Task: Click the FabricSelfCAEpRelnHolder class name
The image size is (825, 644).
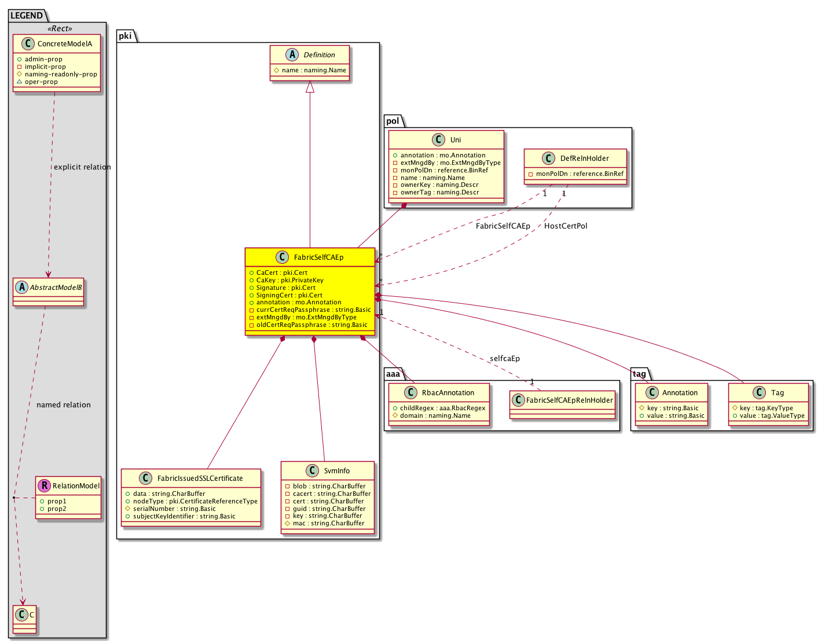Action: [x=569, y=400]
